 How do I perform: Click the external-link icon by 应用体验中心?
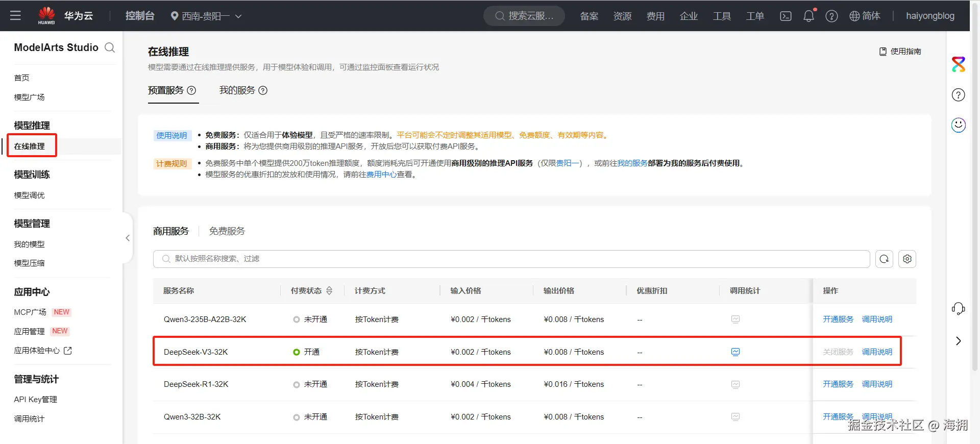(x=68, y=351)
